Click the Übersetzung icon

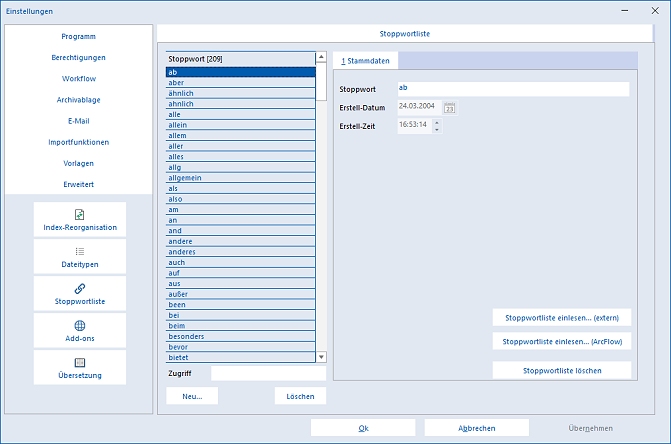[80, 363]
